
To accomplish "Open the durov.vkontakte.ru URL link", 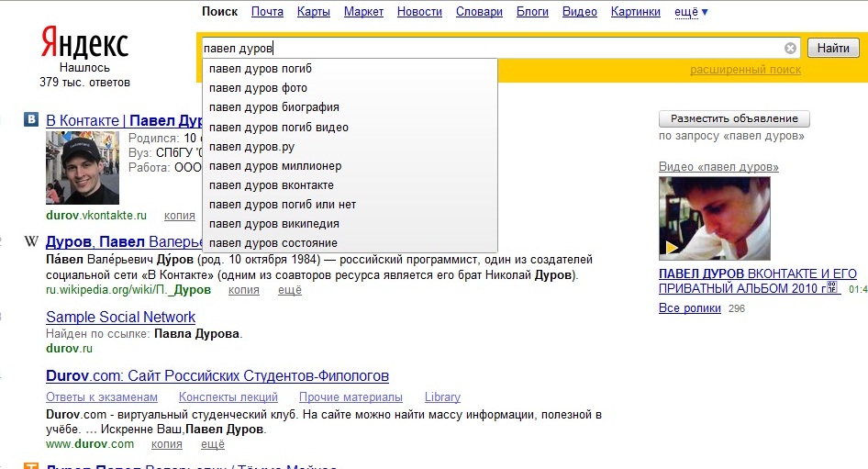I will tap(96, 216).
